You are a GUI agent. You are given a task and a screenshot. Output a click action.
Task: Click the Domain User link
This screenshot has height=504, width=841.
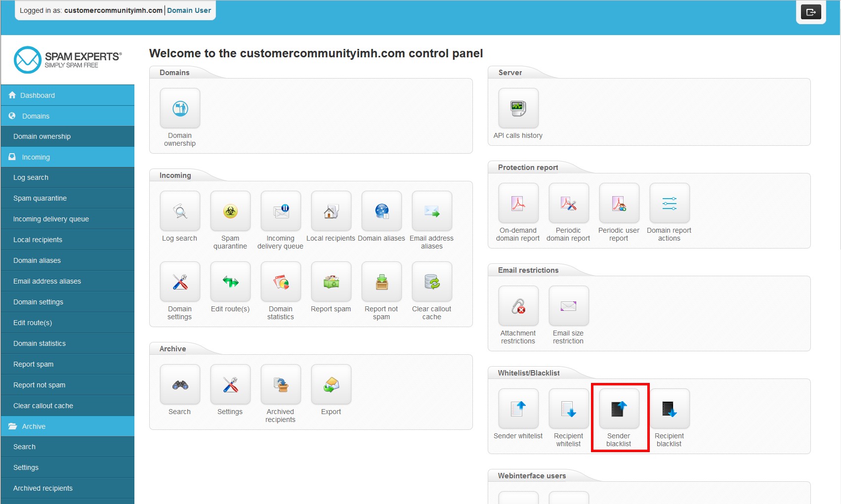tap(189, 10)
